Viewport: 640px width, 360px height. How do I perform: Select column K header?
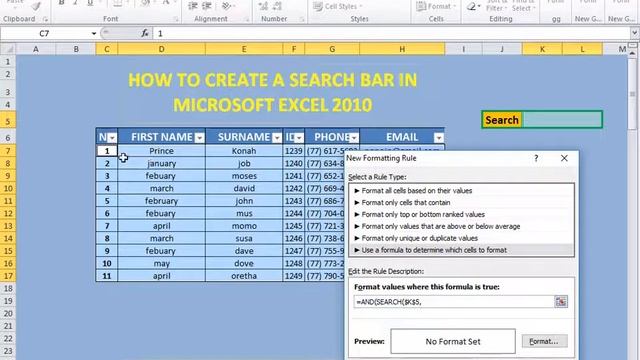(542, 49)
